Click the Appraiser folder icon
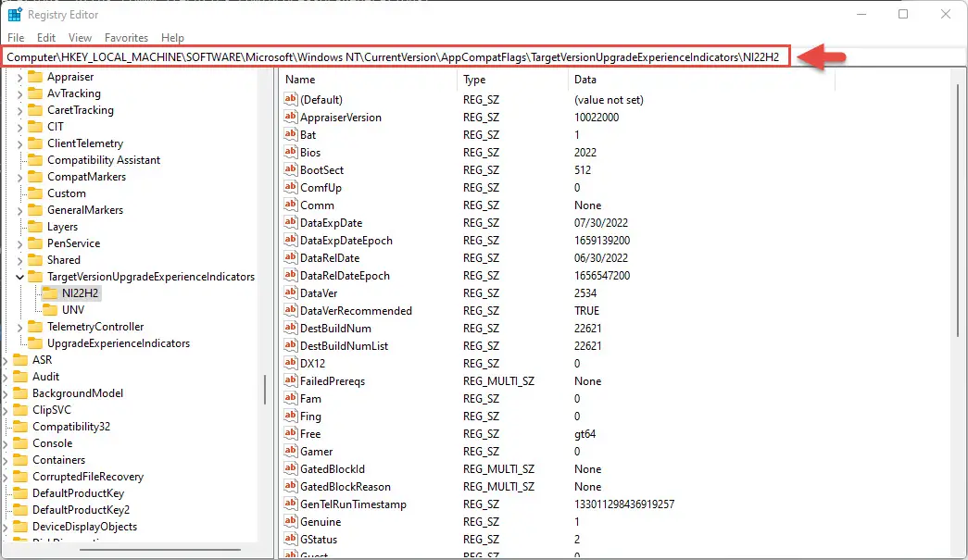This screenshot has height=560, width=968. [36, 77]
